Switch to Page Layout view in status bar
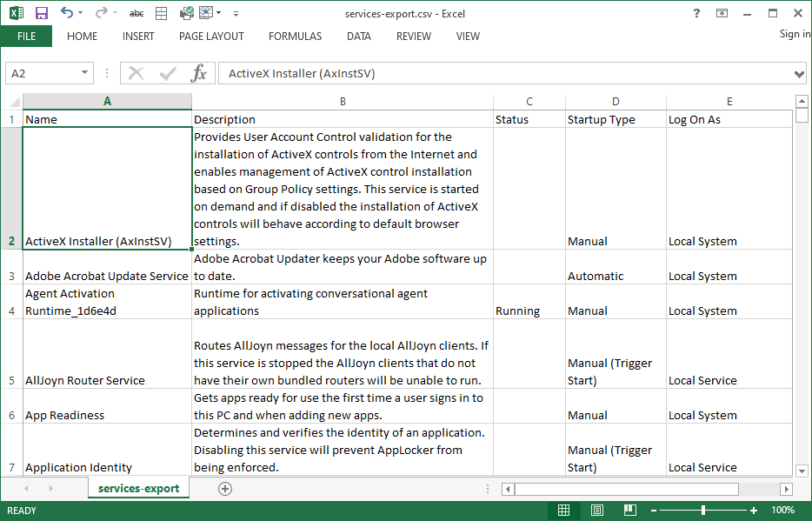The width and height of the screenshot is (812, 521). click(597, 511)
